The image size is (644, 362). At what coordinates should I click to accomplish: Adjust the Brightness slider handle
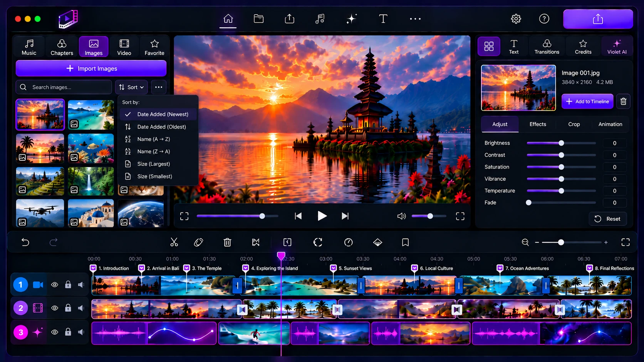coord(561,143)
